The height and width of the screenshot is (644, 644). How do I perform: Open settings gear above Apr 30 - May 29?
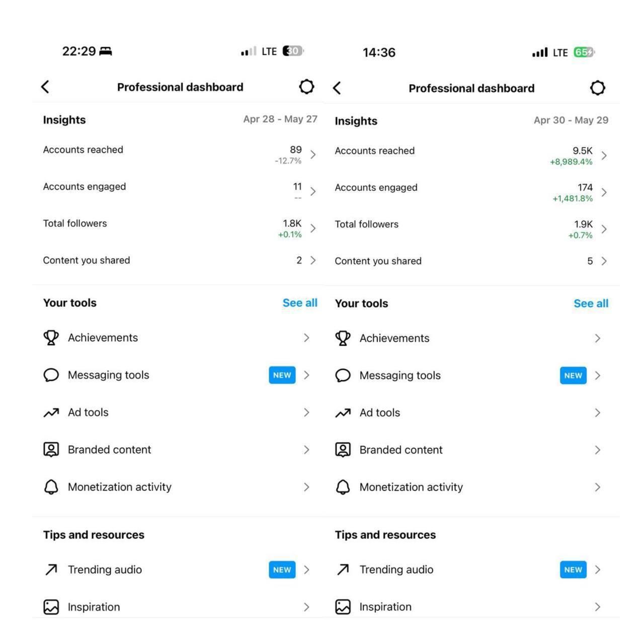(597, 88)
